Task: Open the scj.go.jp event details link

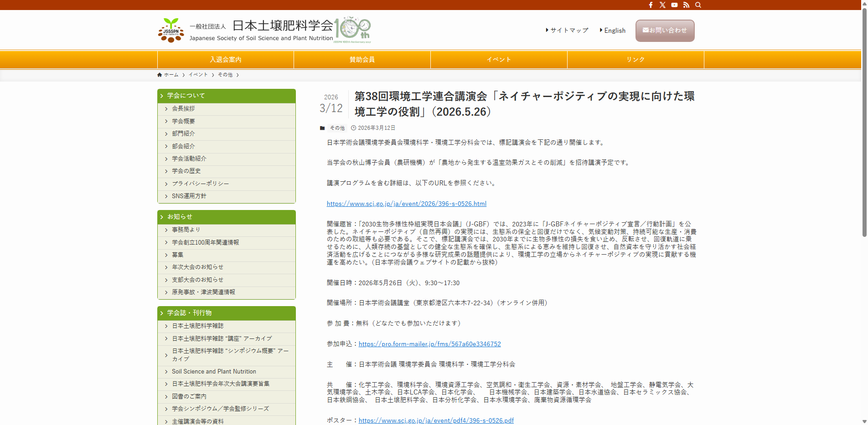Action: pos(406,204)
